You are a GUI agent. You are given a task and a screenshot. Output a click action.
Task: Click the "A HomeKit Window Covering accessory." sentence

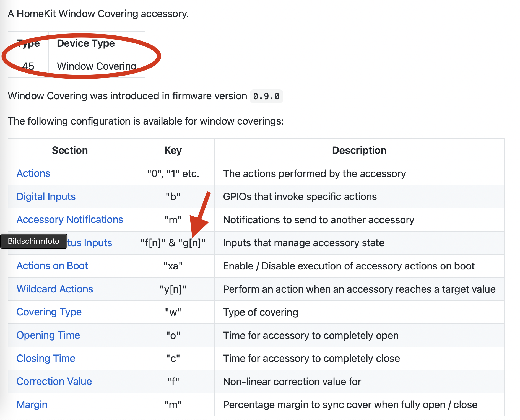point(98,14)
